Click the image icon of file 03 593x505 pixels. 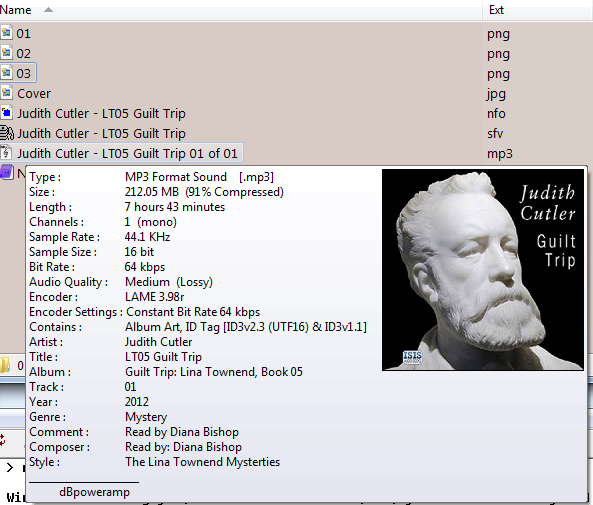6,73
